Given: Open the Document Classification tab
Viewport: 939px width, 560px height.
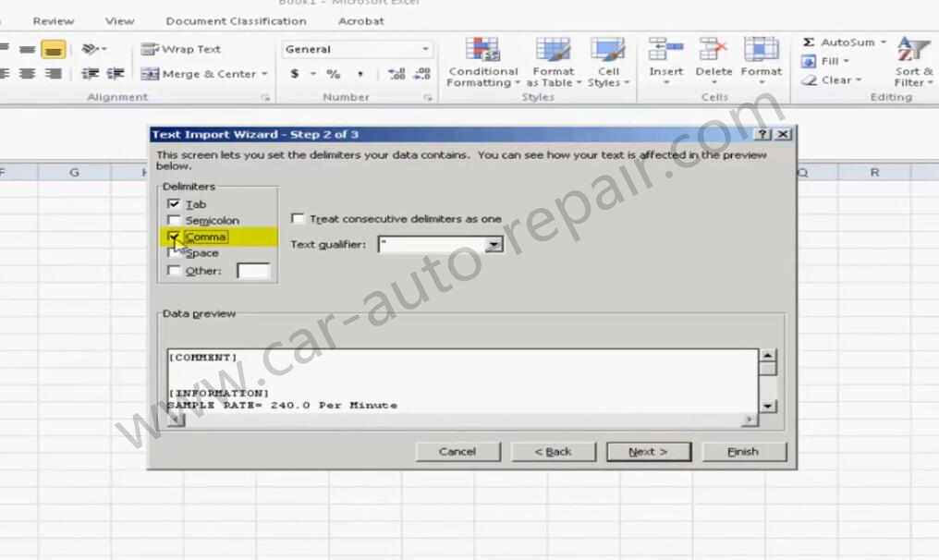Looking at the screenshot, I should [x=236, y=21].
